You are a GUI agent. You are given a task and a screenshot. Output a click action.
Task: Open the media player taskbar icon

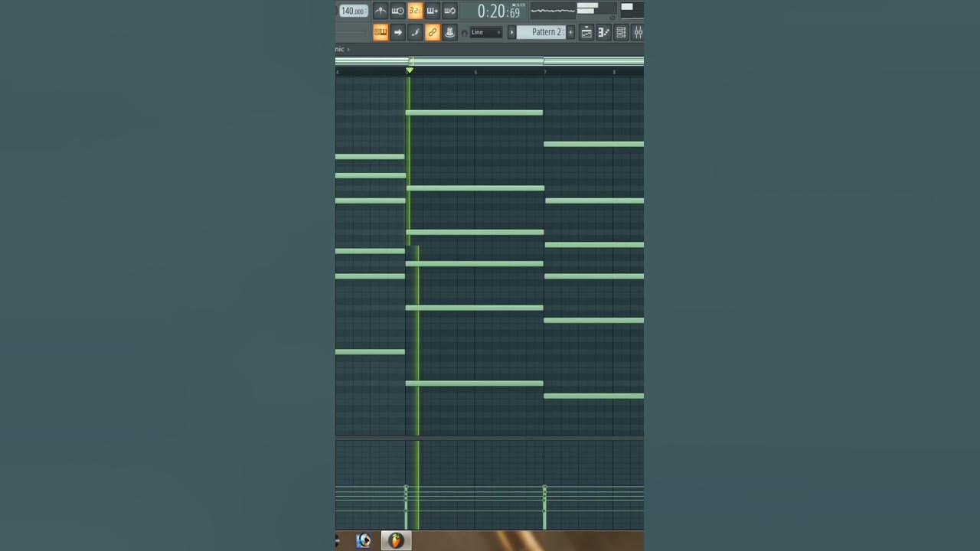(364, 541)
